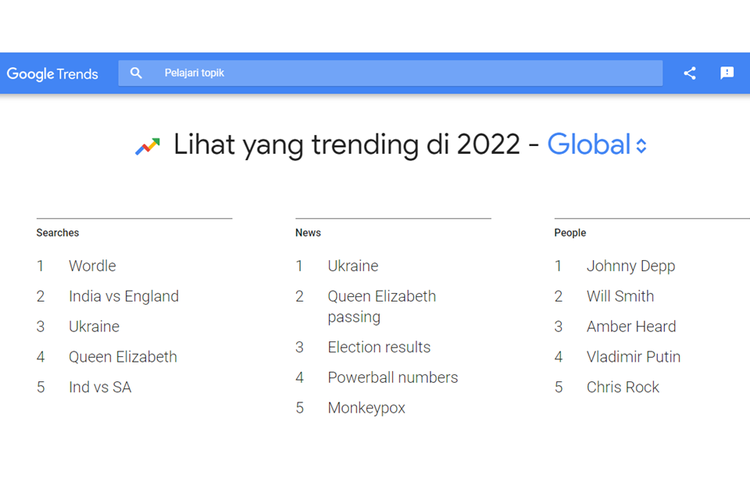Open Election results news entry
This screenshot has height=500, width=750.
[379, 347]
